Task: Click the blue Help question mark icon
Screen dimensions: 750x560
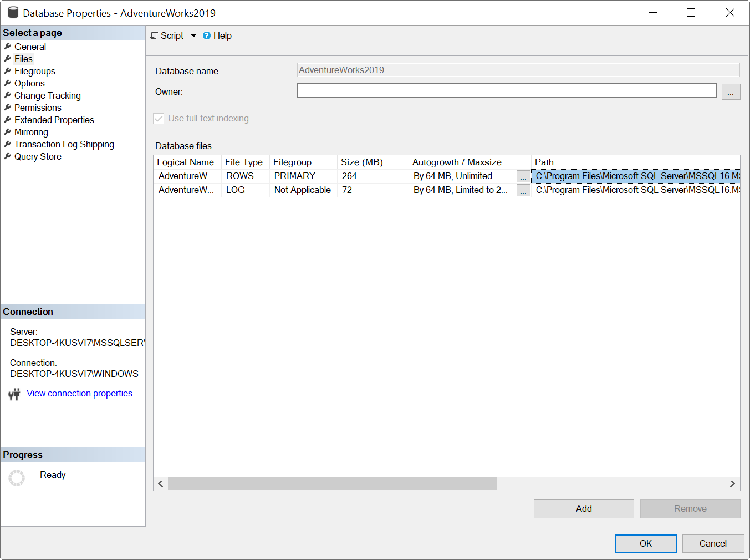Action: tap(207, 35)
